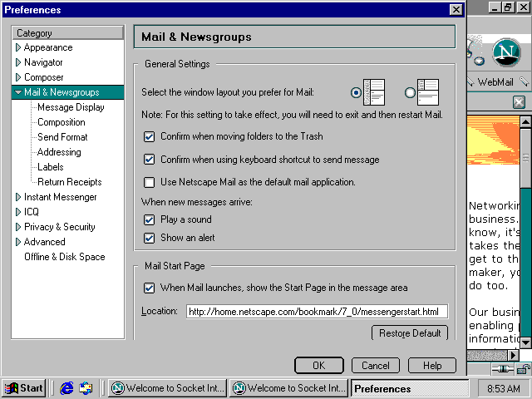
Task: Click the browser scrollbar down arrow
Action: (x=525, y=342)
